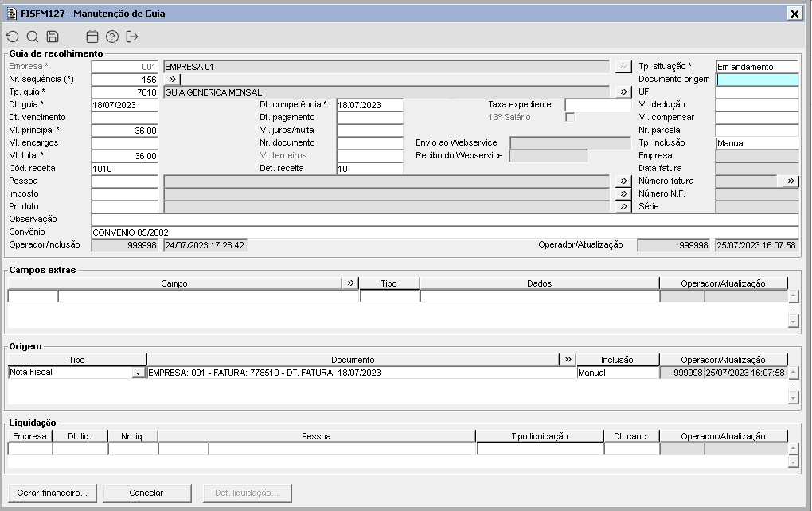This screenshot has height=511, width=812.
Task: Click the Dt. competência date field
Action: pos(369,105)
